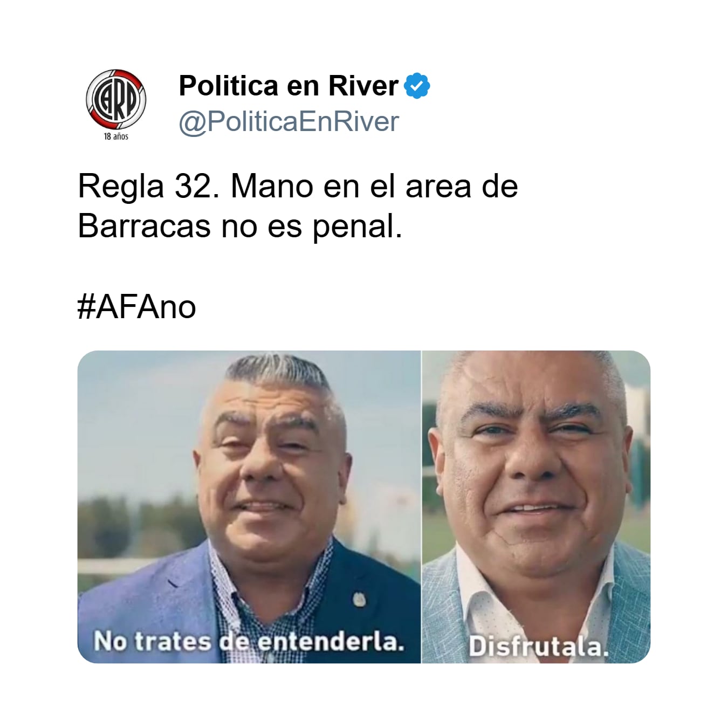Click the 'Disfrutala.' caption text
The image size is (728, 728).
(x=538, y=646)
